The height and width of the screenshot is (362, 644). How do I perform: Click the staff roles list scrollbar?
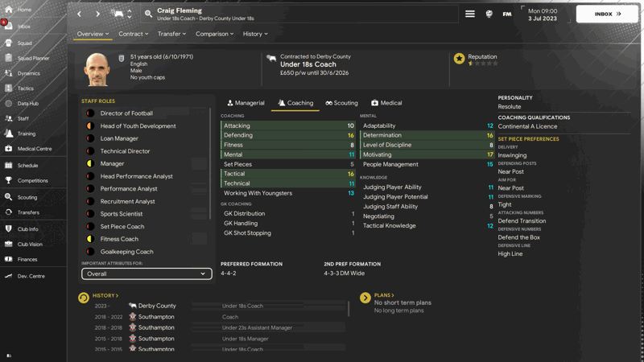coord(210,163)
